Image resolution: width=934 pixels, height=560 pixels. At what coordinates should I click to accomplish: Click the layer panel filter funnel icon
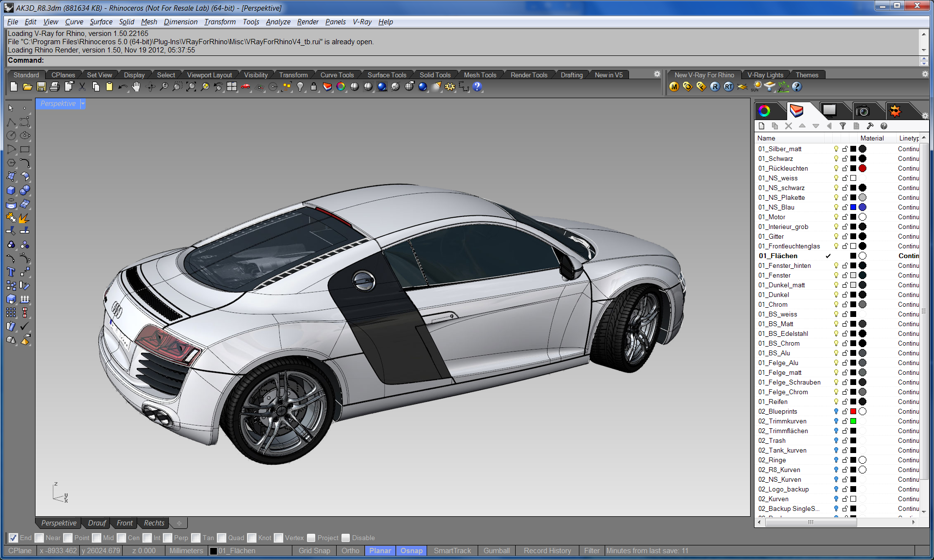843,126
